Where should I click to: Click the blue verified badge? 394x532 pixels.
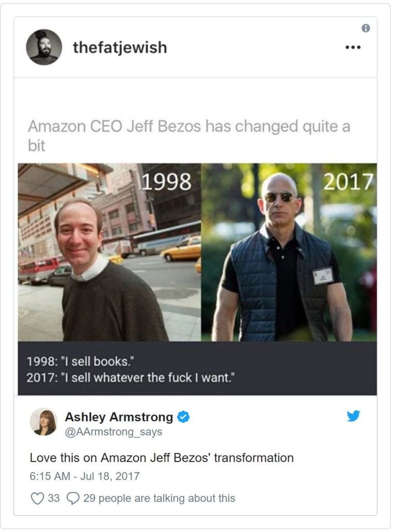pyautogui.click(x=183, y=417)
